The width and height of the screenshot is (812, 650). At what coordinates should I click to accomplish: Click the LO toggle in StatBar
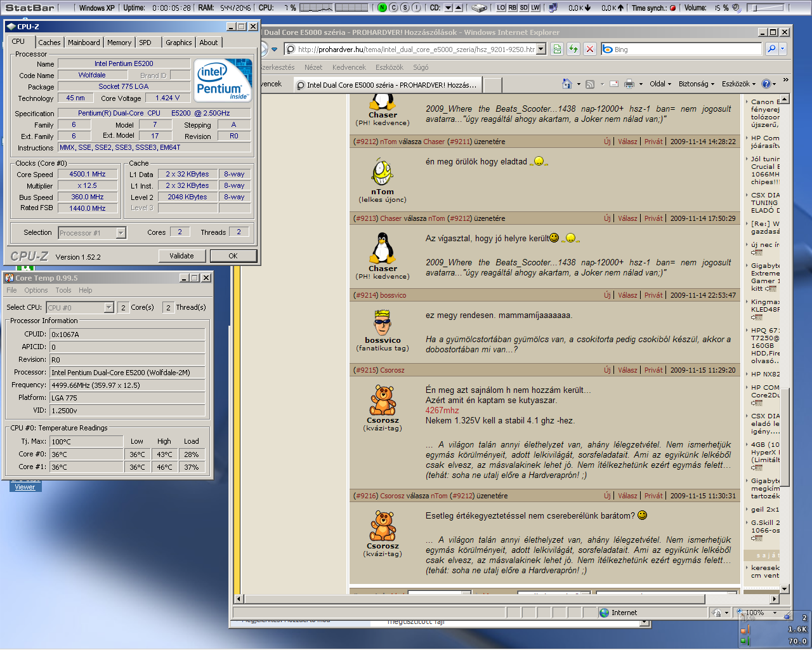coord(501,8)
